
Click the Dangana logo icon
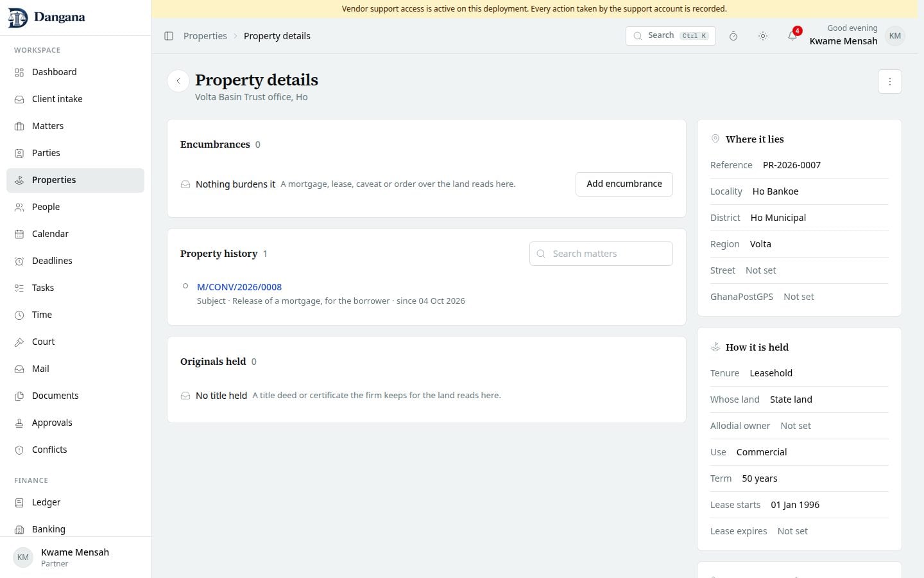coord(18,18)
